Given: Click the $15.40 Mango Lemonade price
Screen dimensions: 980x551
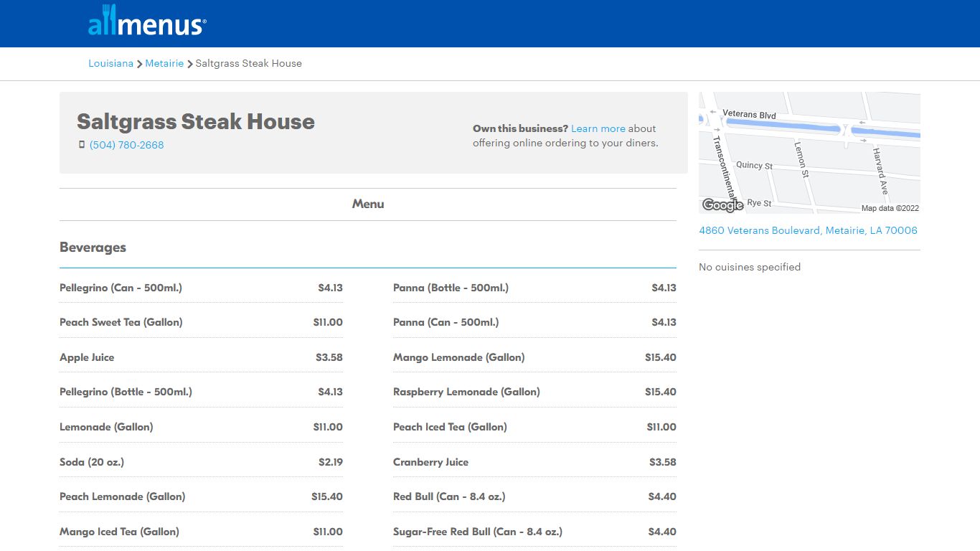Looking at the screenshot, I should pyautogui.click(x=661, y=357).
